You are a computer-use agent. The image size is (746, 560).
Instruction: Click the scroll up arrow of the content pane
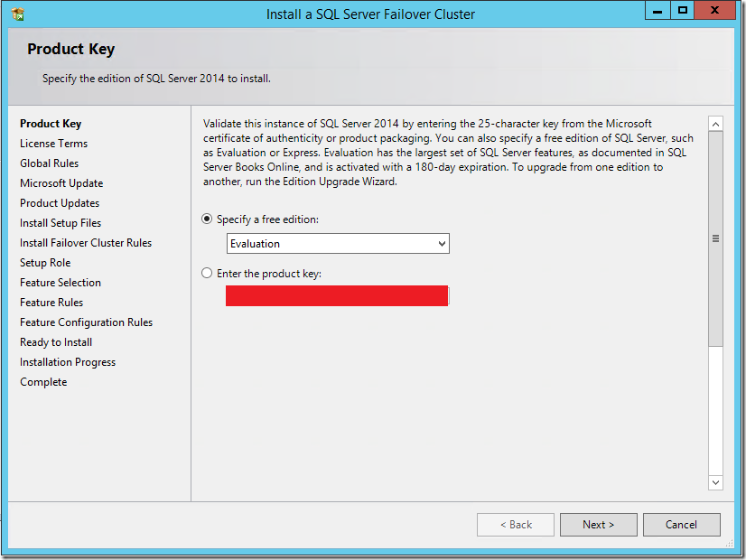tap(715, 124)
